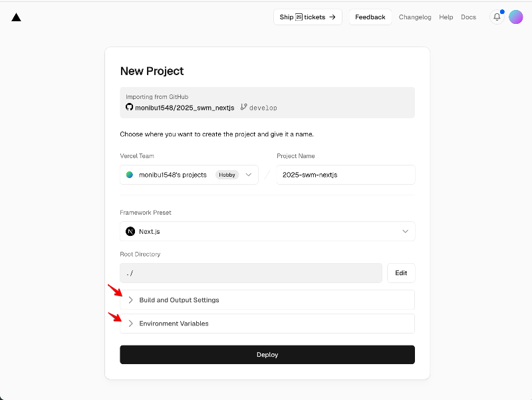
Task: Open the Framework Preset dropdown arrow
Action: click(x=405, y=231)
